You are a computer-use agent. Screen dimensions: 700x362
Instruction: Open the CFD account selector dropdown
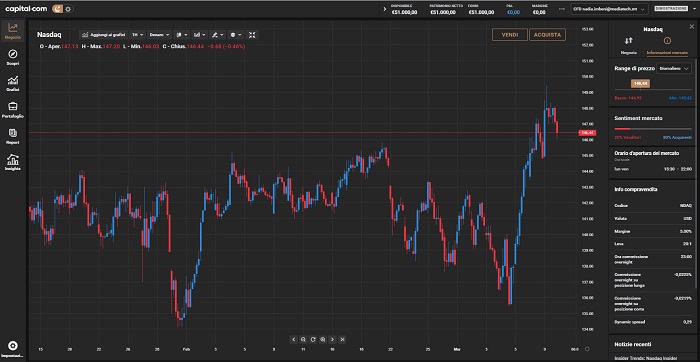[609, 9]
